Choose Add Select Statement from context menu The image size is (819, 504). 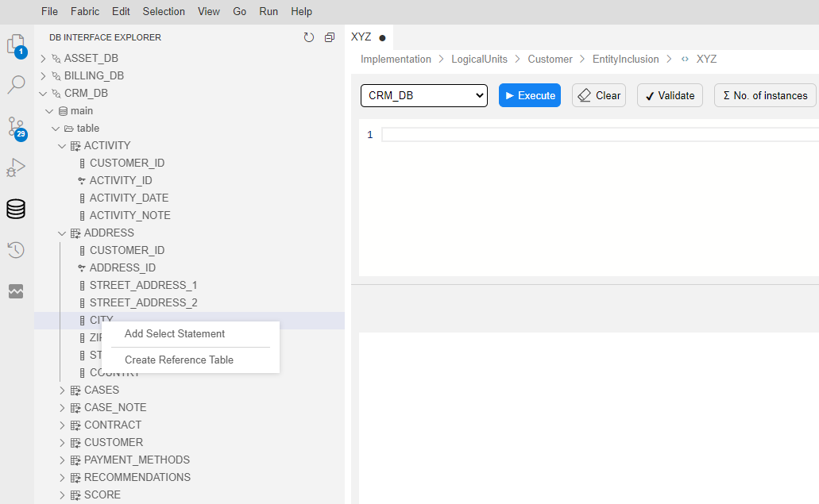[175, 334]
